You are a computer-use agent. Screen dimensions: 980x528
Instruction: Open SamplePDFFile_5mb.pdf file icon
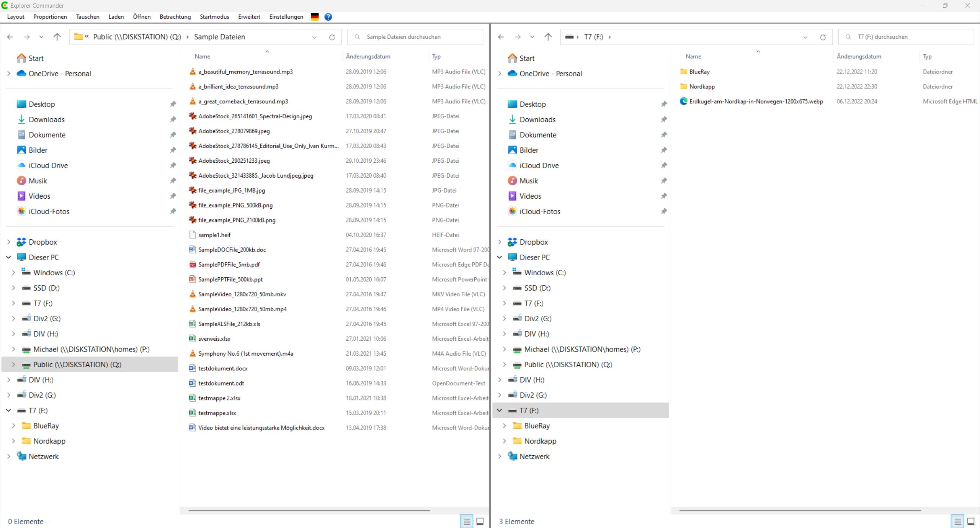[193, 265]
